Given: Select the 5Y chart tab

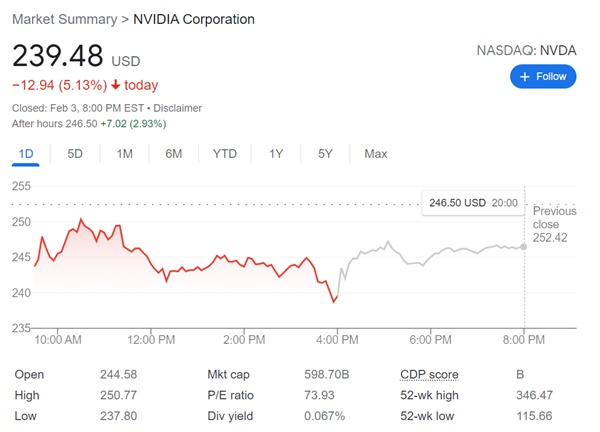Looking at the screenshot, I should (x=325, y=154).
